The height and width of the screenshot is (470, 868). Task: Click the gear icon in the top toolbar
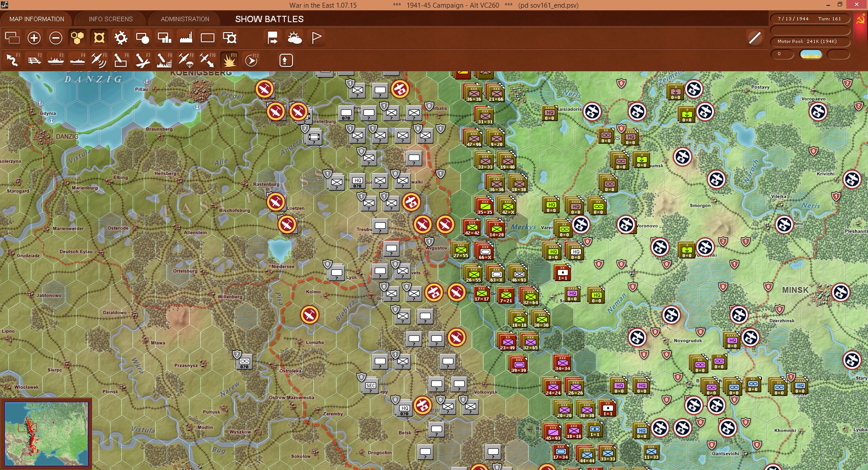click(121, 38)
